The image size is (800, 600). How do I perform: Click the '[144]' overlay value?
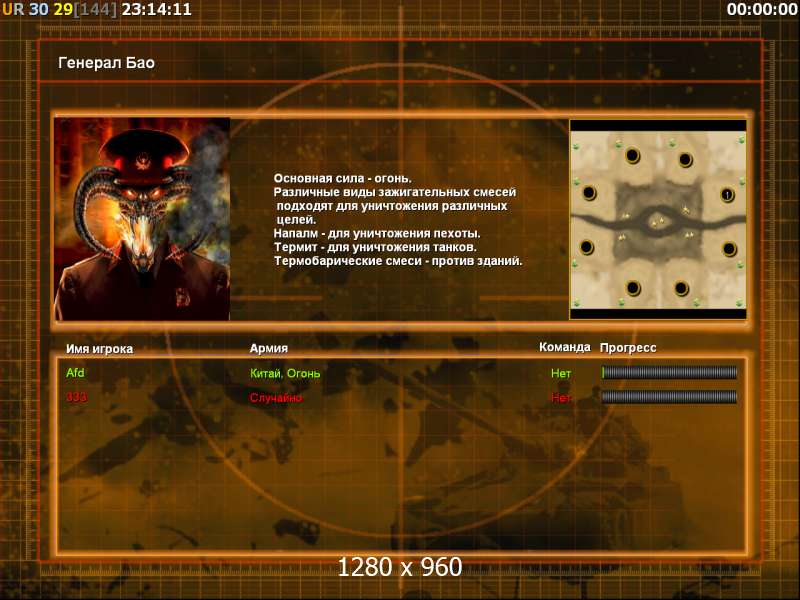tap(95, 9)
